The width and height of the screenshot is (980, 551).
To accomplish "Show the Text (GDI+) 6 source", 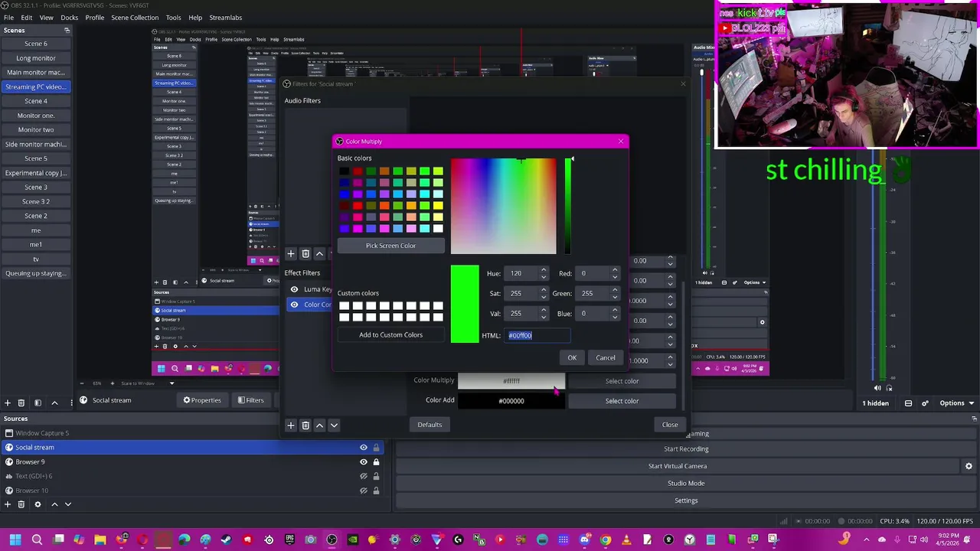I will (x=364, y=476).
